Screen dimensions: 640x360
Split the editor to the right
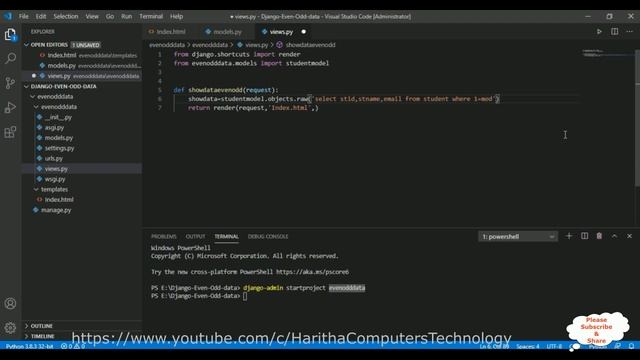[x=614, y=31]
